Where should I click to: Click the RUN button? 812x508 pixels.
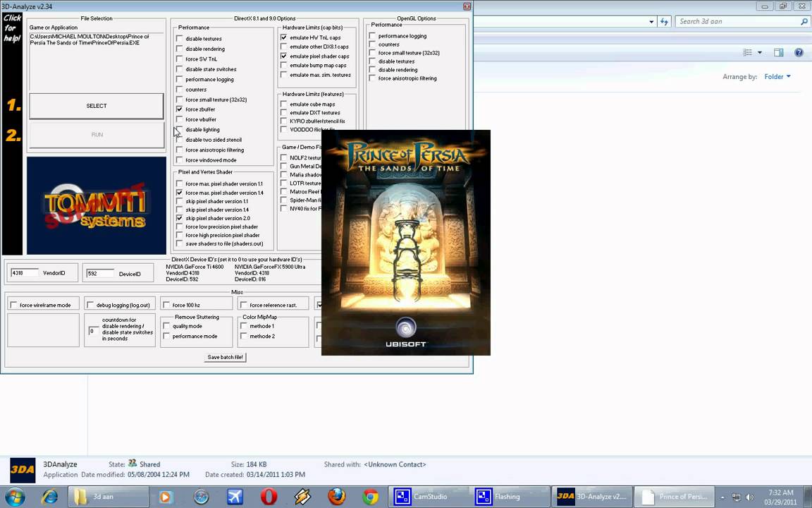point(97,134)
